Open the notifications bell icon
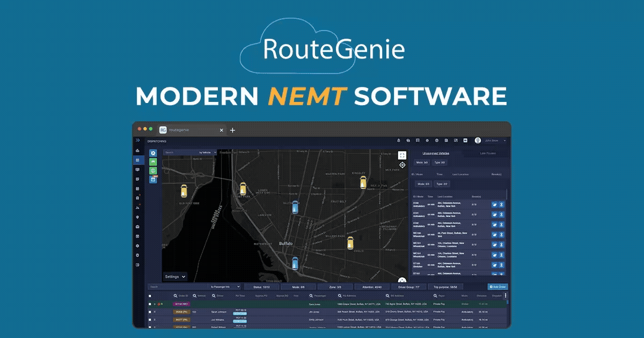 coord(399,141)
